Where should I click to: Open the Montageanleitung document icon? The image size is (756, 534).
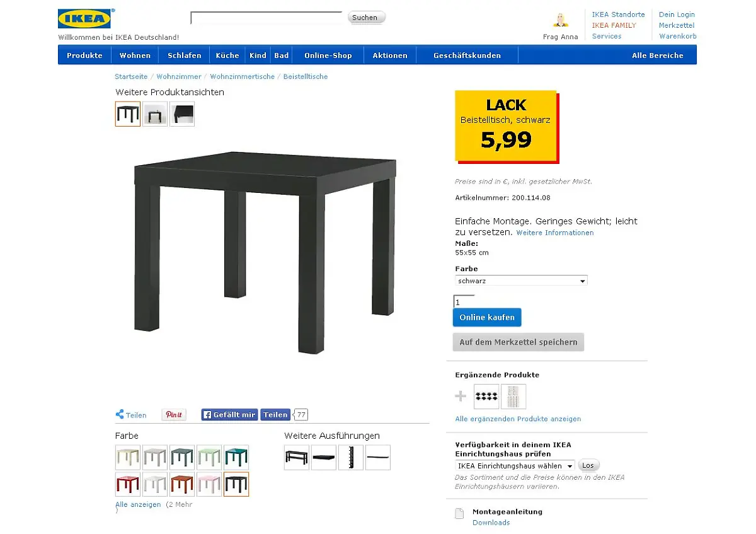tap(460, 513)
